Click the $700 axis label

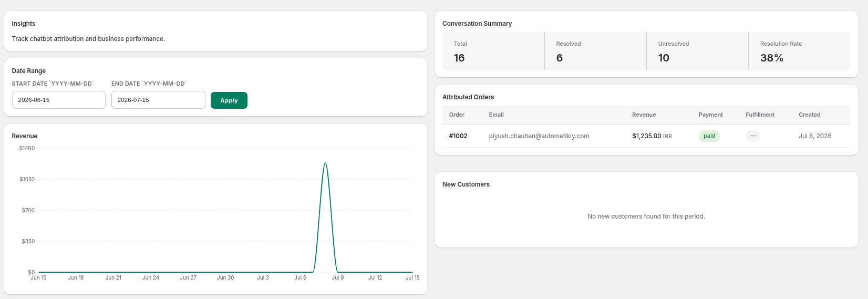click(x=28, y=210)
